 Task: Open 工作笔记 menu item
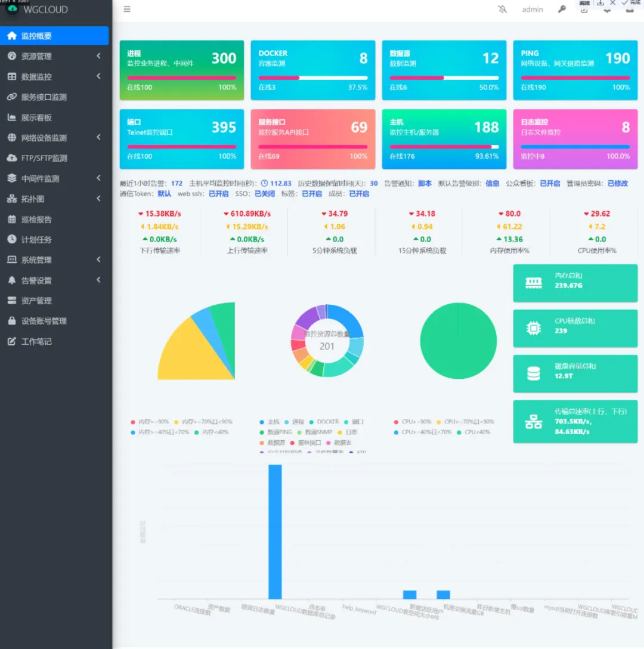(54, 341)
